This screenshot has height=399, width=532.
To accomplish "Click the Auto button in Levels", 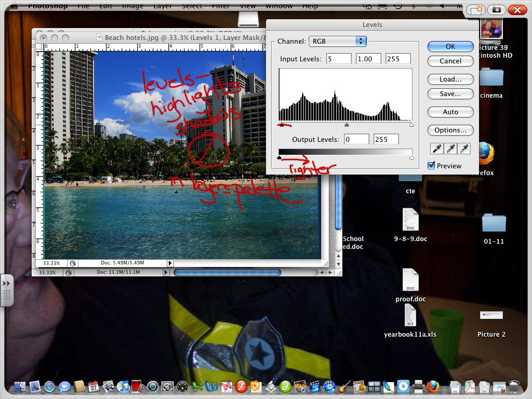I will pyautogui.click(x=450, y=112).
